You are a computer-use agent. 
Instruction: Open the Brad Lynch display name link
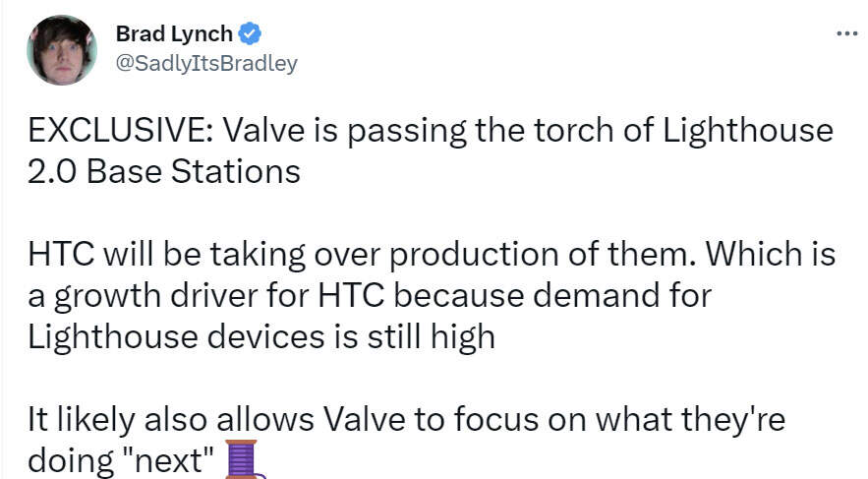(x=174, y=34)
